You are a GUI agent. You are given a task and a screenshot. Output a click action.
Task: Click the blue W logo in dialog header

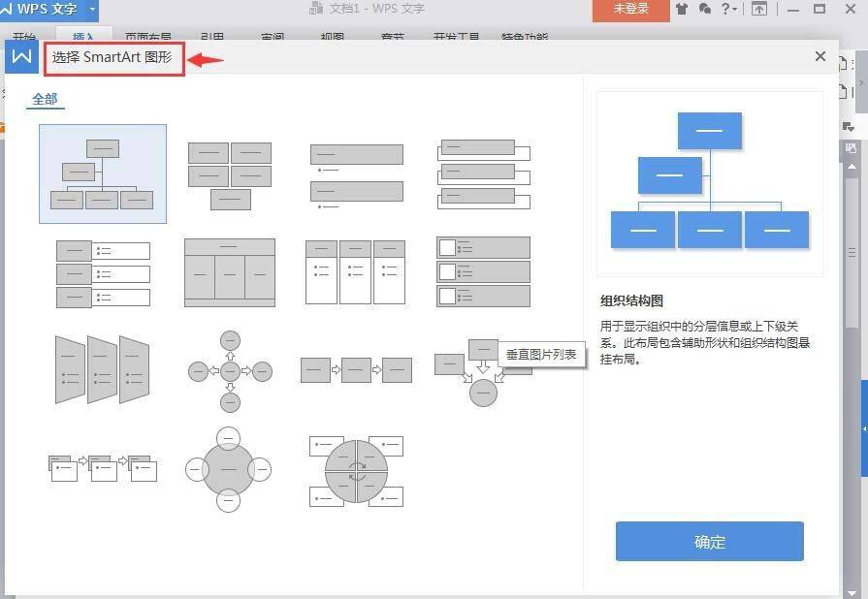click(21, 56)
